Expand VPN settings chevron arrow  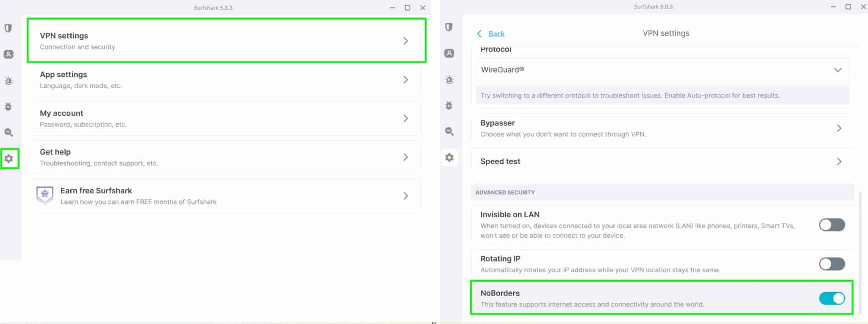406,41
